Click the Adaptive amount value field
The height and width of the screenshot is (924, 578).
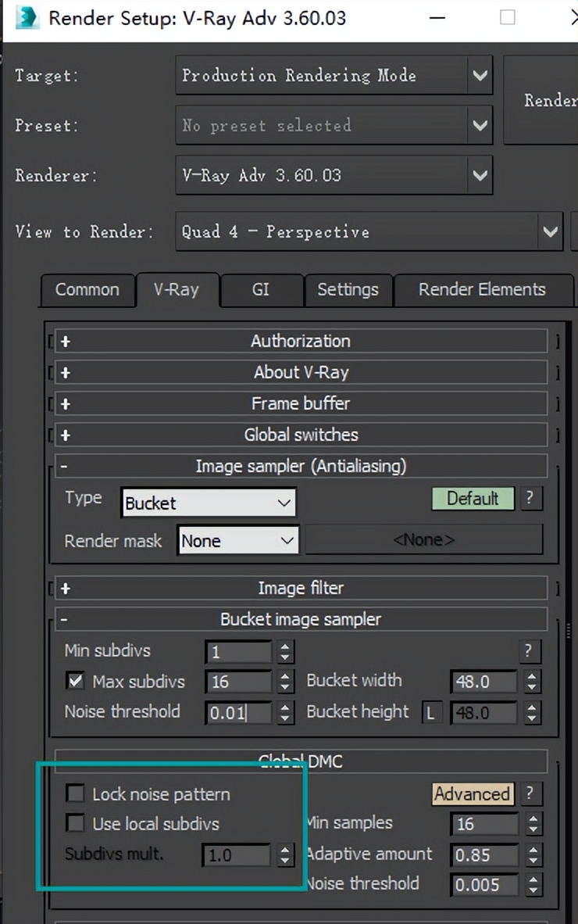pyautogui.click(x=484, y=854)
